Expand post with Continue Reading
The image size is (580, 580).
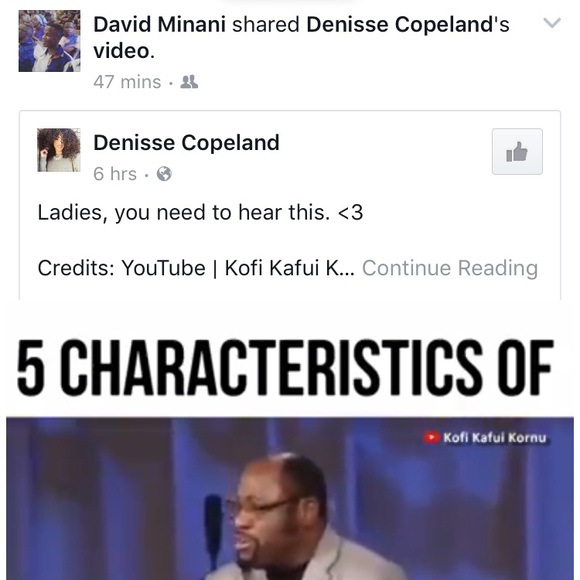(x=450, y=268)
